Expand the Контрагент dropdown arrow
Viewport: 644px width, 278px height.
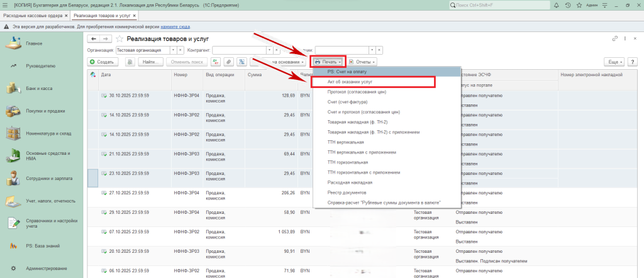268,50
